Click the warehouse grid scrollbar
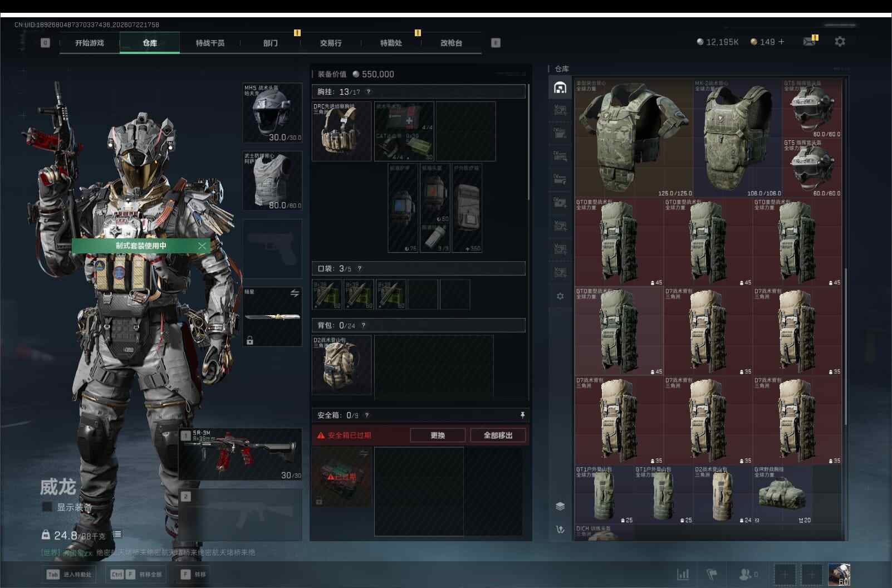The width and height of the screenshot is (892, 588). [x=845, y=345]
